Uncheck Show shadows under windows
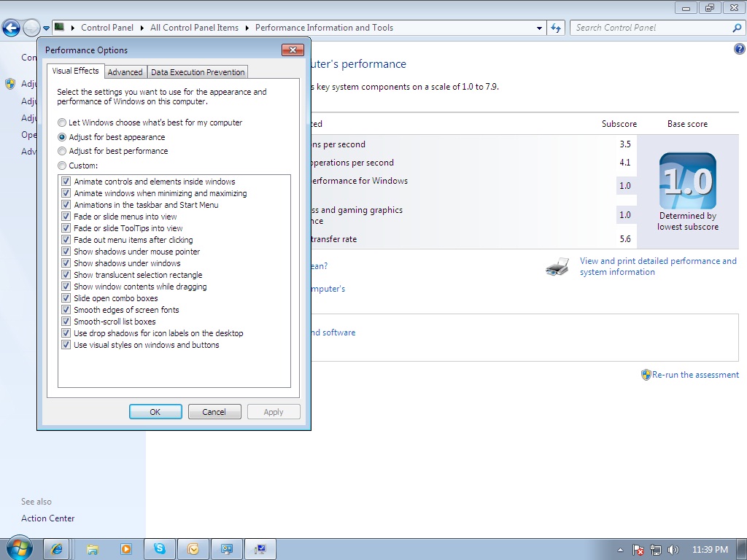Viewport: 747px width, 560px height. tap(66, 262)
